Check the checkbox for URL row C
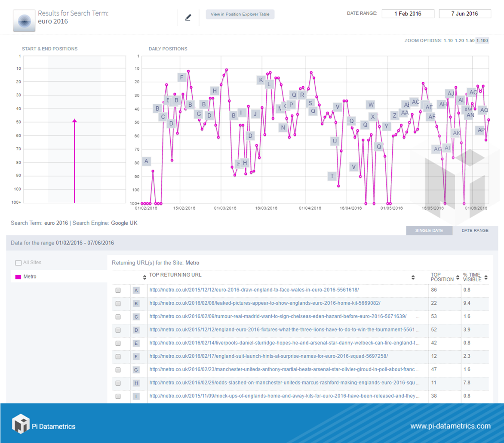 coord(118,317)
